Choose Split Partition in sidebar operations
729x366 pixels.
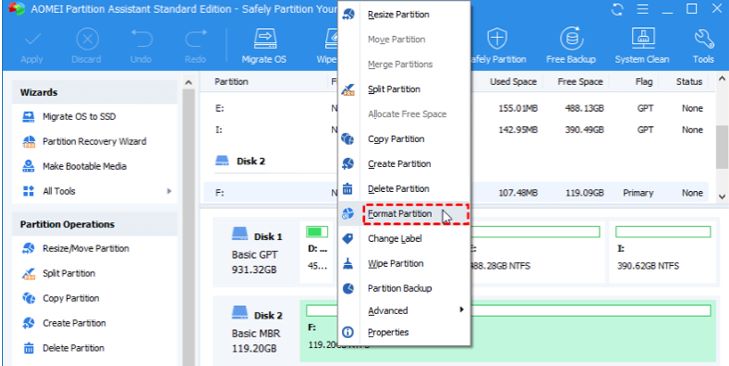click(60, 273)
